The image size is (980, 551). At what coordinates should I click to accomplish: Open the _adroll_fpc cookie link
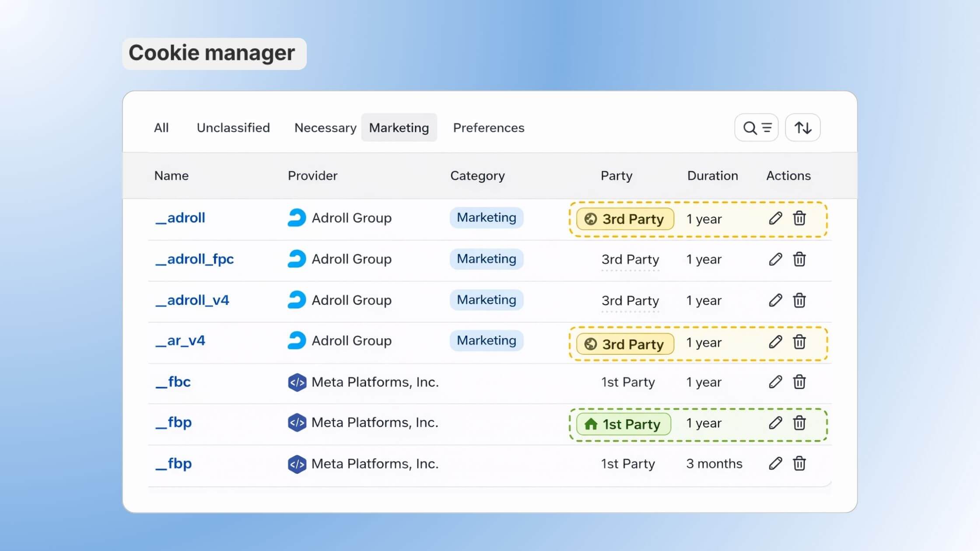point(195,259)
